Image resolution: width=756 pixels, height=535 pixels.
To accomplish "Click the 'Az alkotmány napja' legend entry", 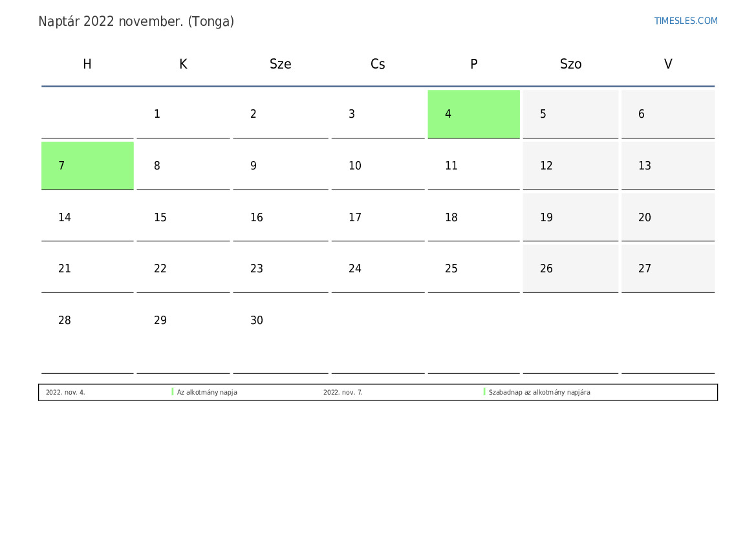I will pyautogui.click(x=207, y=392).
